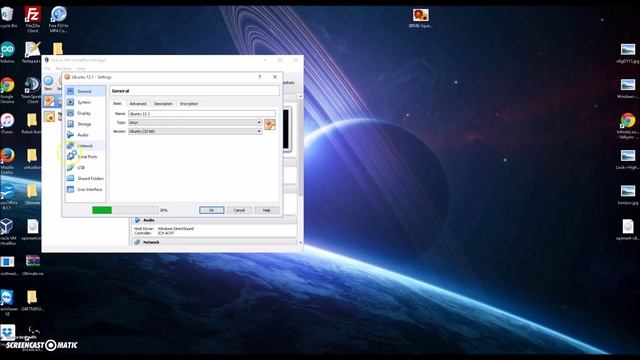Select the 80546-Squa image at top of desktop
Image resolution: width=640 pixels, height=360 pixels.
420,18
